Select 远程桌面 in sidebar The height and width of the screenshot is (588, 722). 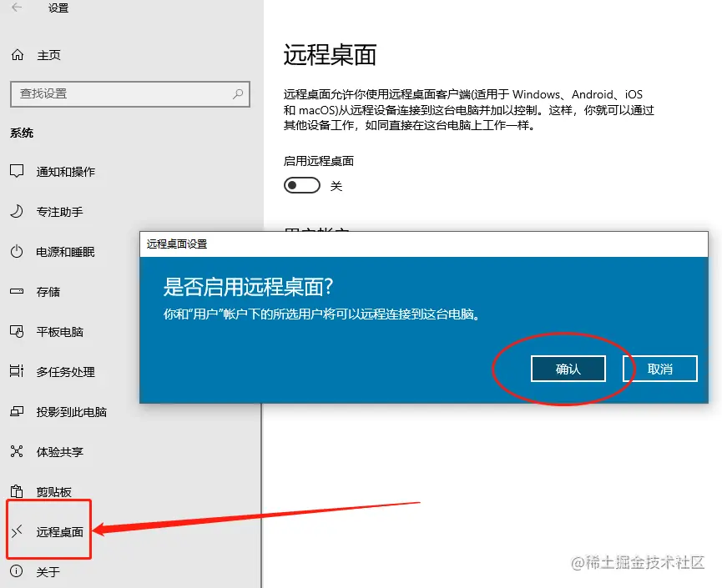click(60, 532)
